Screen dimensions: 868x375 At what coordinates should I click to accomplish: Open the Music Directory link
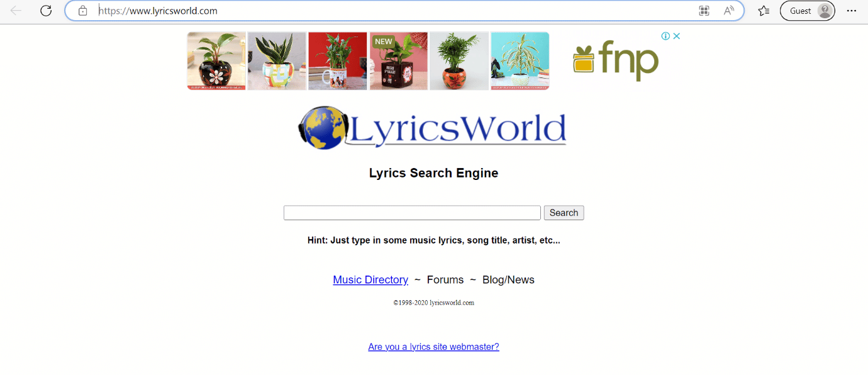(370, 279)
